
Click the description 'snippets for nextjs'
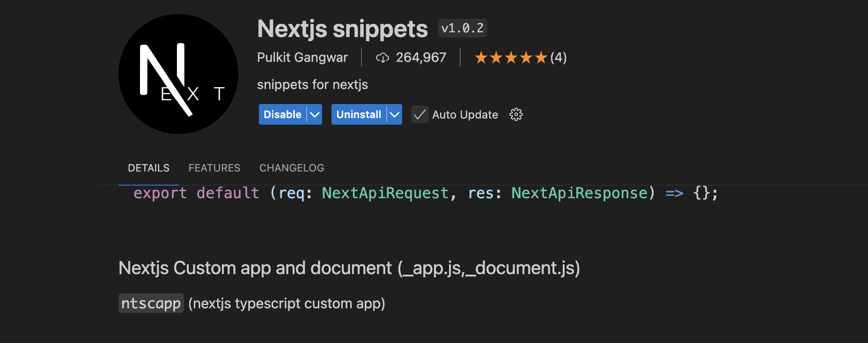point(312,85)
